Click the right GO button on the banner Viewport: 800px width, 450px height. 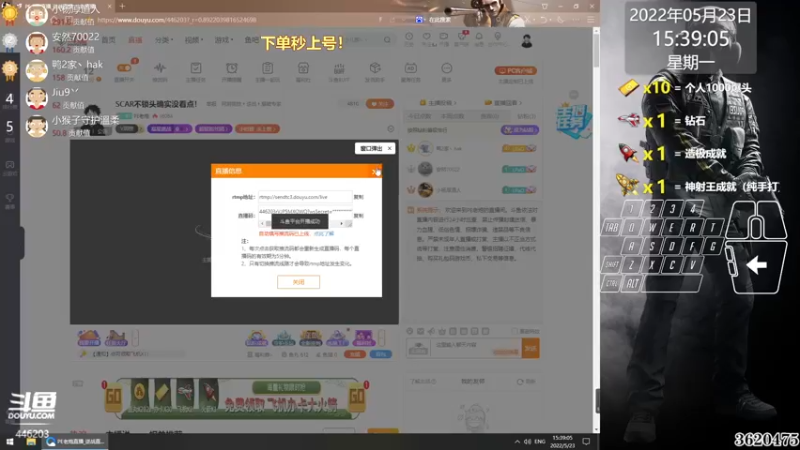[357, 397]
